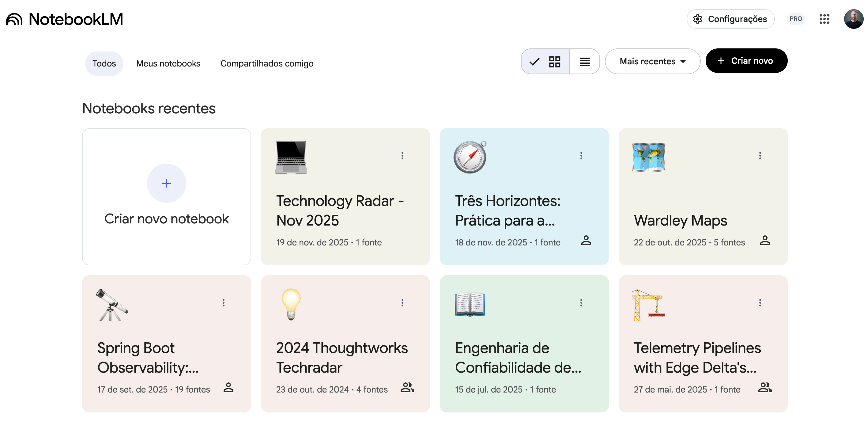The height and width of the screenshot is (429, 868).
Task: Open Engenharia de Confiabilidade de... title
Action: click(518, 358)
